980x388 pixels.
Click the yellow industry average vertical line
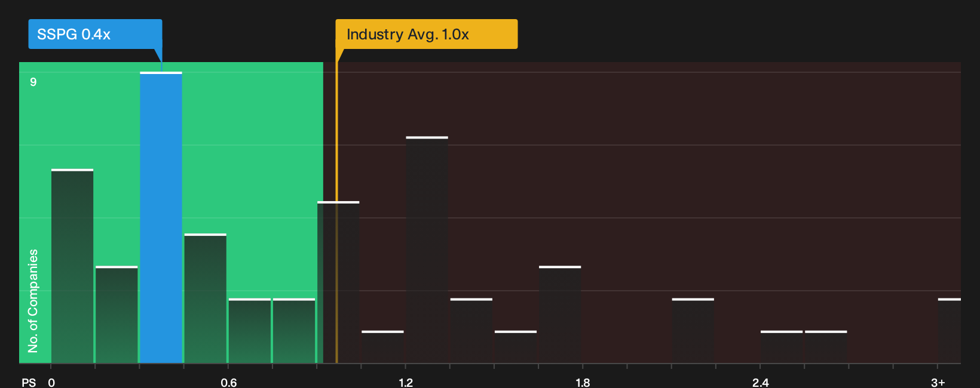tap(336, 213)
